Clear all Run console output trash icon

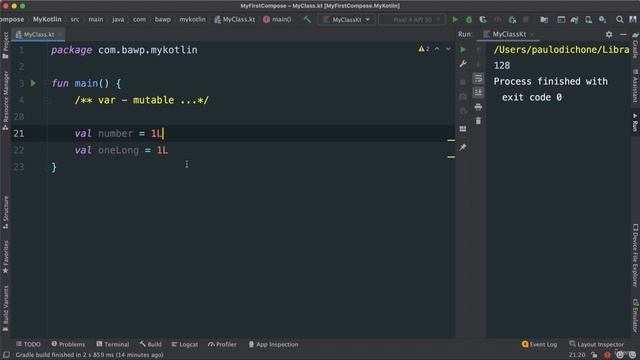[x=478, y=121]
